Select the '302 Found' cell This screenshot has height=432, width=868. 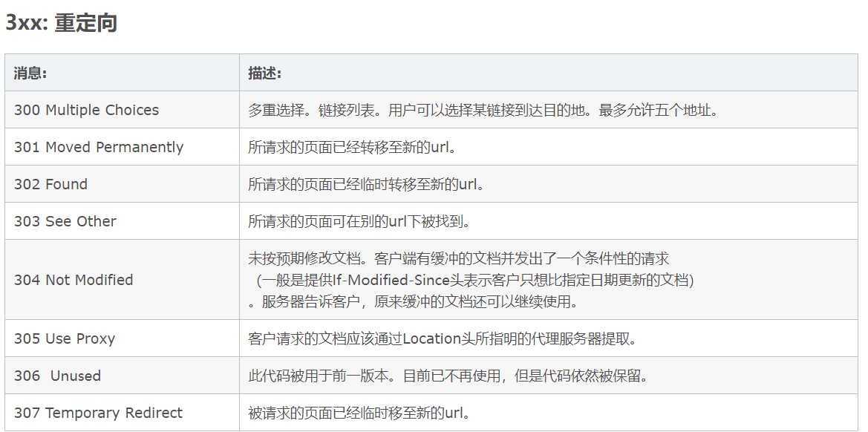(122, 184)
